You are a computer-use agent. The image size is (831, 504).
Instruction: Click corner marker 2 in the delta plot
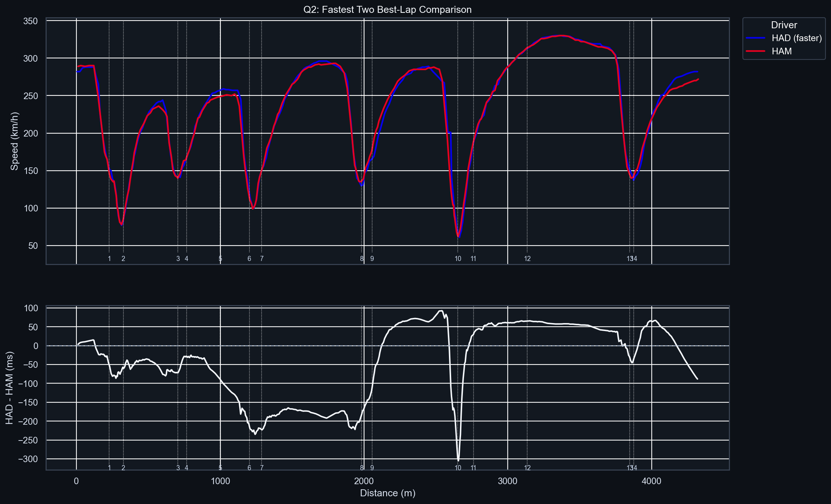(x=123, y=468)
